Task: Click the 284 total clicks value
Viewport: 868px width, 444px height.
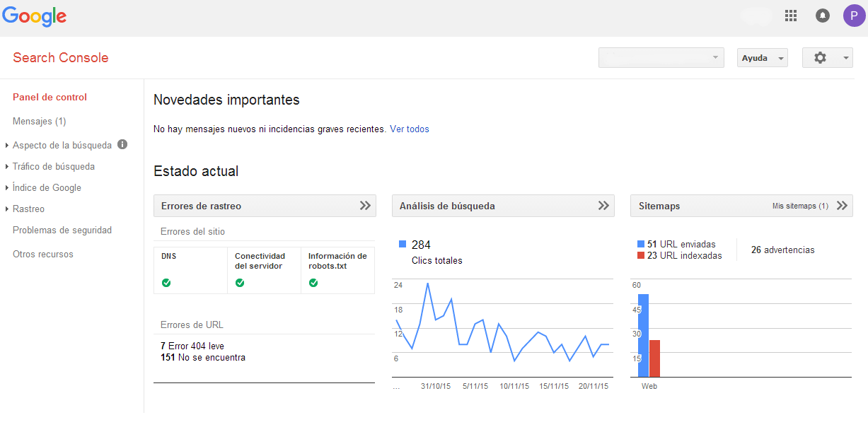Action: coord(421,245)
